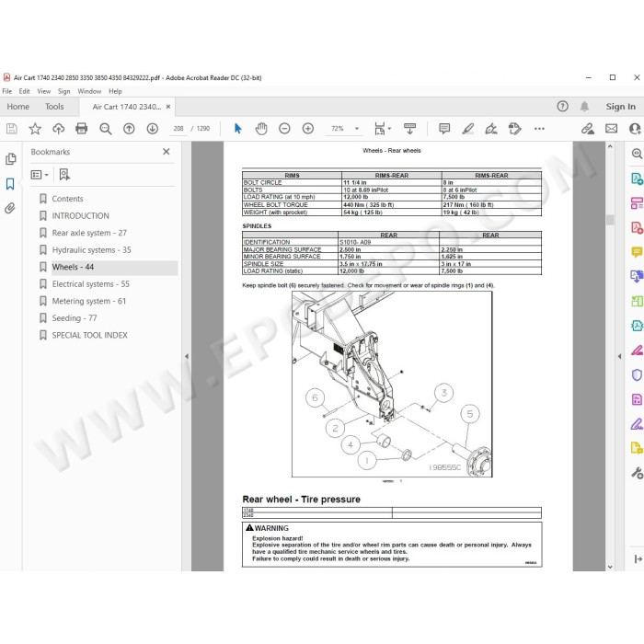Open the Edit menu
Viewport: 644px width, 644px height.
pyautogui.click(x=24, y=91)
